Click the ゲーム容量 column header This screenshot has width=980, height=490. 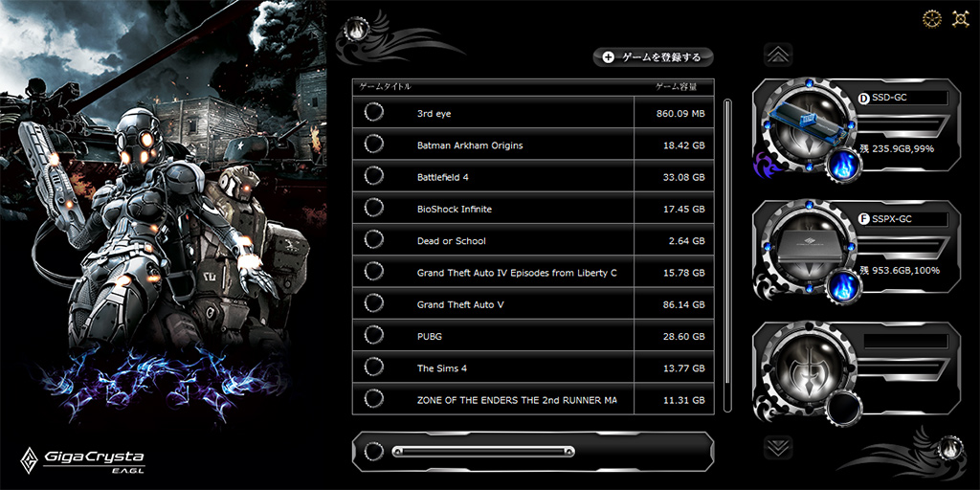coord(676,87)
